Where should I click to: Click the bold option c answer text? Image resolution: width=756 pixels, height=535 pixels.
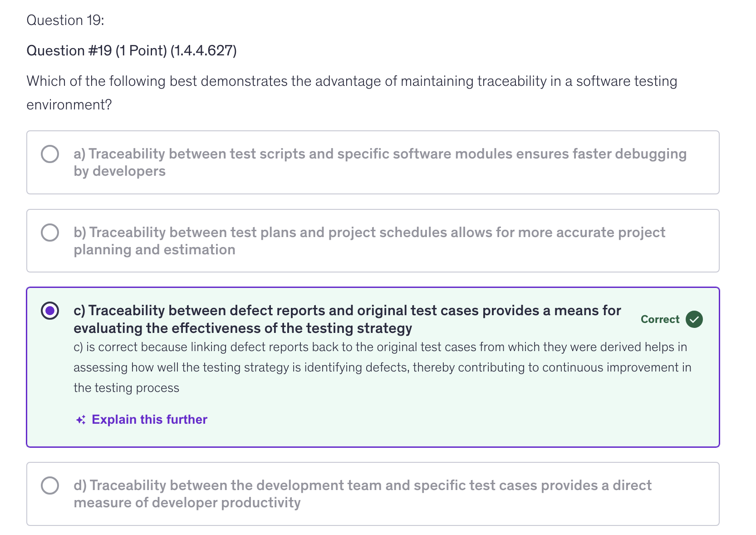(x=347, y=319)
